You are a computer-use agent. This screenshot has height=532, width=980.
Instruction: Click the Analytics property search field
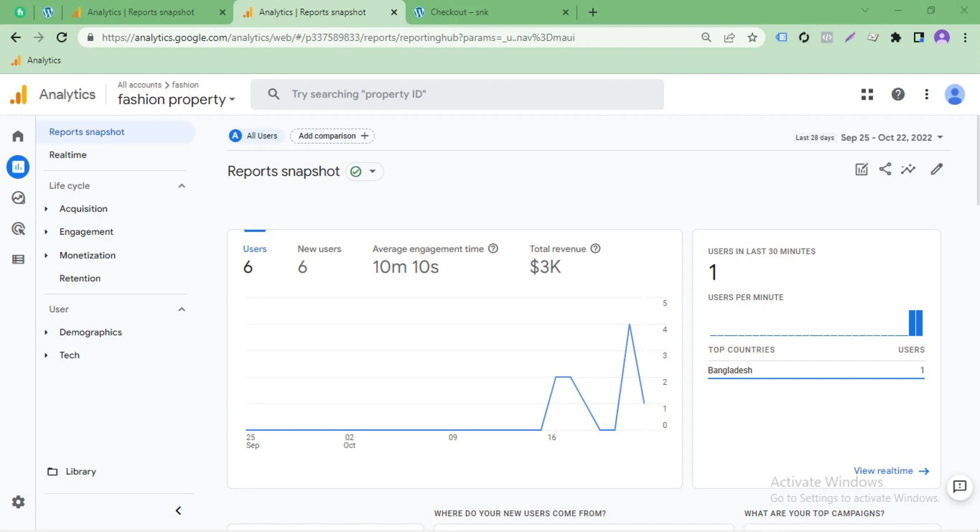tap(457, 94)
